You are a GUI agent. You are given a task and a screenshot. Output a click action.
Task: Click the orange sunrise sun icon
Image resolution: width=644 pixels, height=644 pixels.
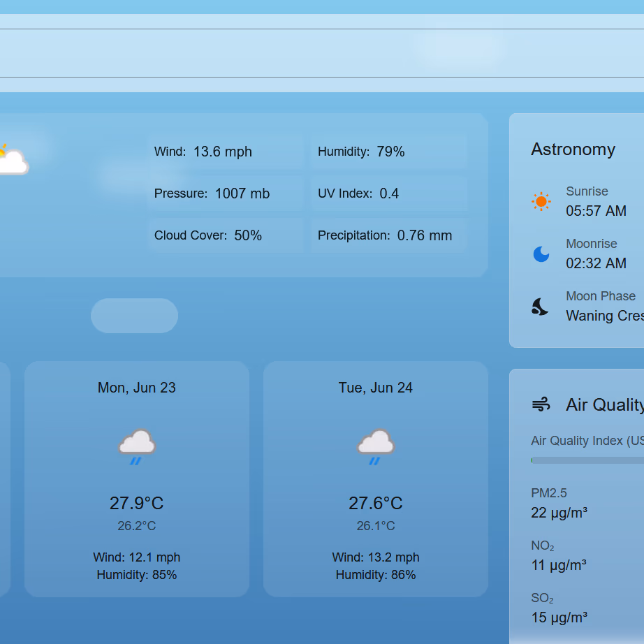click(541, 201)
